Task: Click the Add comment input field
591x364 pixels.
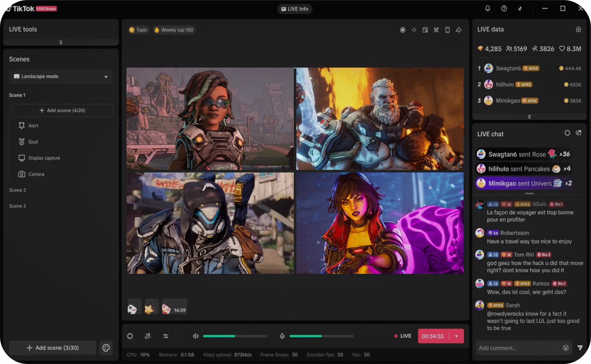Action: point(518,348)
